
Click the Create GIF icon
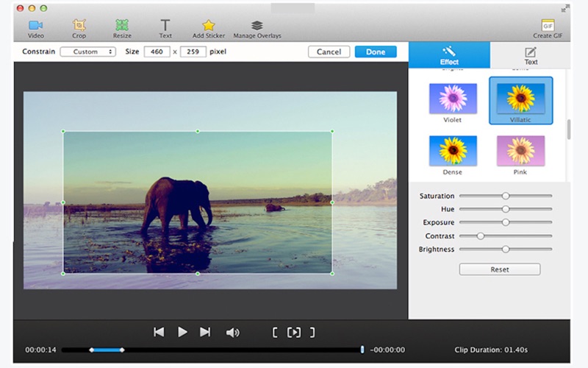point(547,26)
